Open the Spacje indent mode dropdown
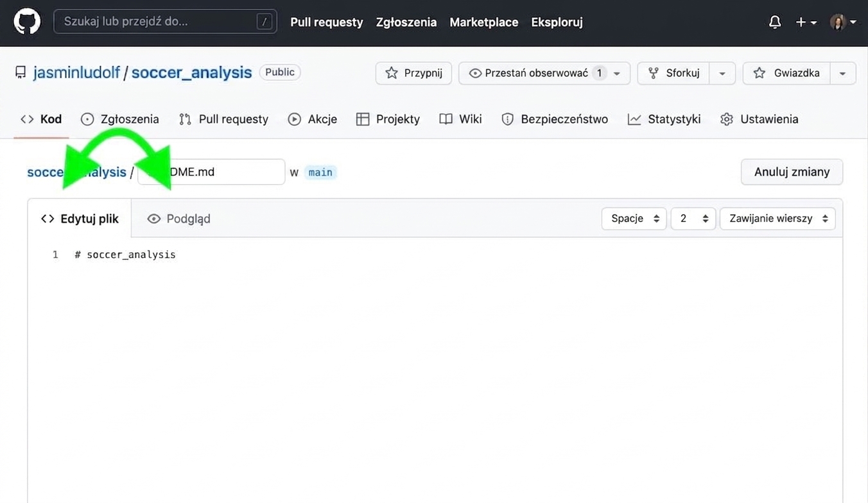The width and height of the screenshot is (868, 503). point(634,219)
